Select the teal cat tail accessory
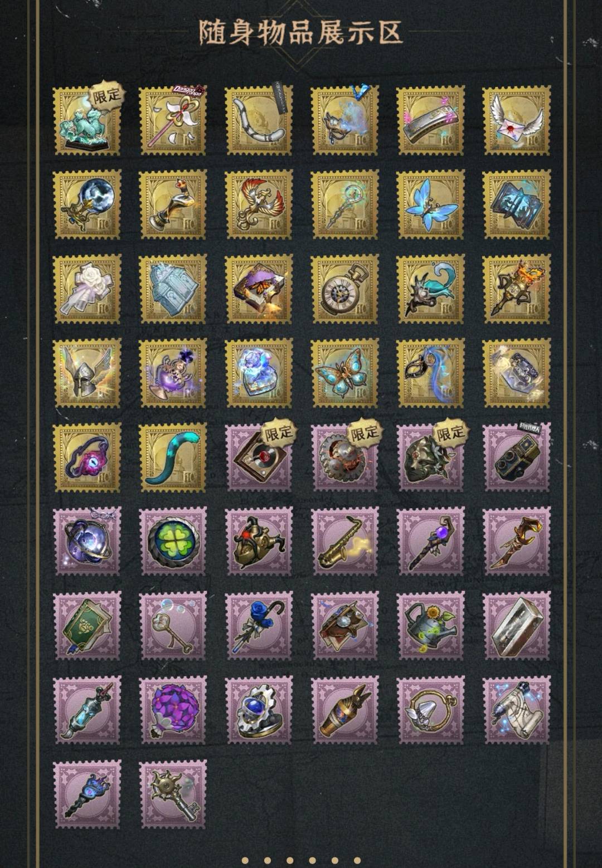This screenshot has width=602, height=868. 173,457
